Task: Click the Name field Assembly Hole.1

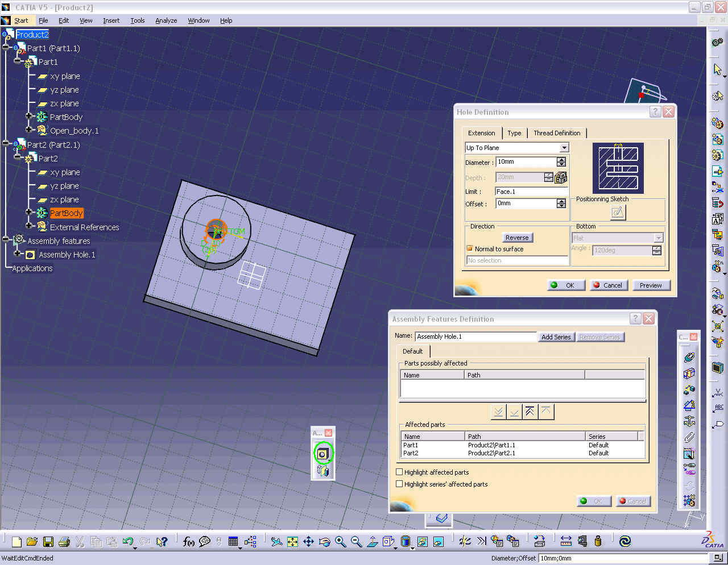Action: 476,336
